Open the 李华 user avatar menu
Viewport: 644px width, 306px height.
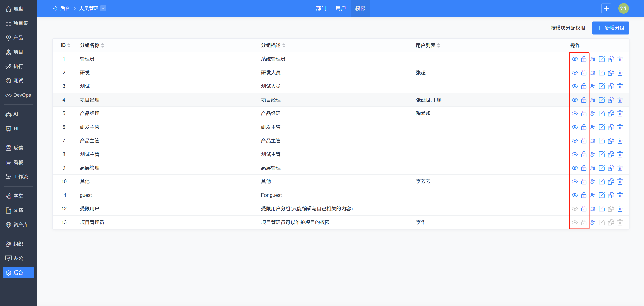(623, 8)
